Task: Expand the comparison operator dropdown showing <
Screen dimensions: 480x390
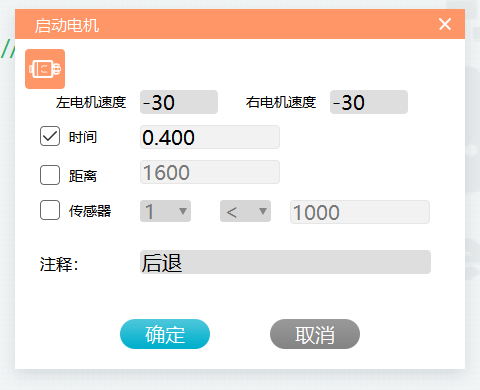Action: pyautogui.click(x=245, y=211)
